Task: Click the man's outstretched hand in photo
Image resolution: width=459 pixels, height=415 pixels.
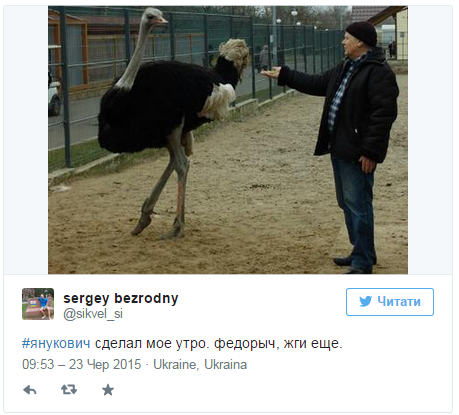Action: (x=271, y=72)
